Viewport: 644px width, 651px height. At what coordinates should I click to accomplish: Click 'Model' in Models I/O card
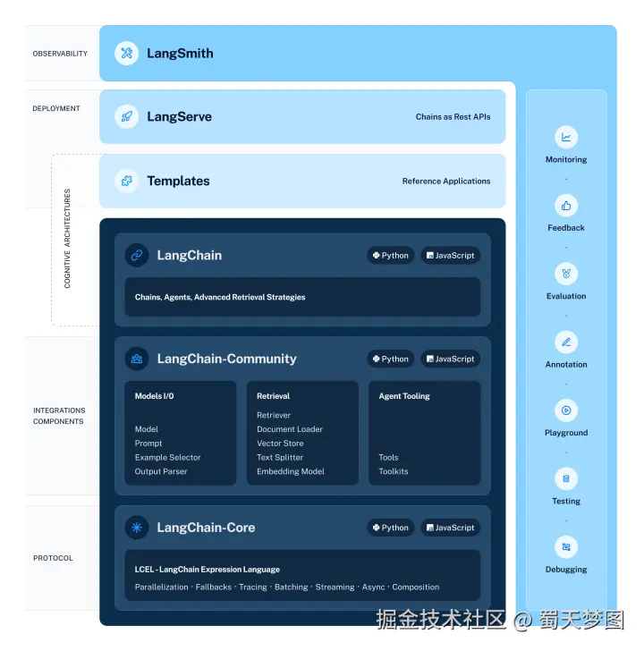[146, 429]
